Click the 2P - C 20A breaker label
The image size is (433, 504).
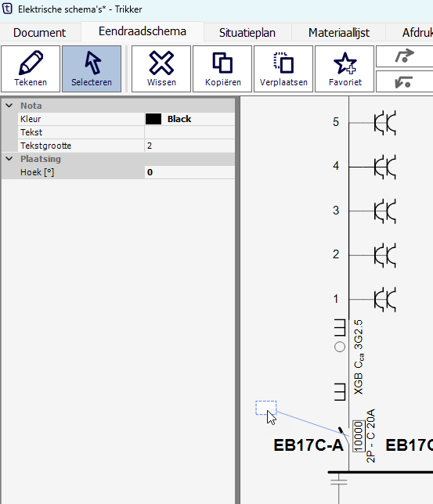tap(370, 436)
